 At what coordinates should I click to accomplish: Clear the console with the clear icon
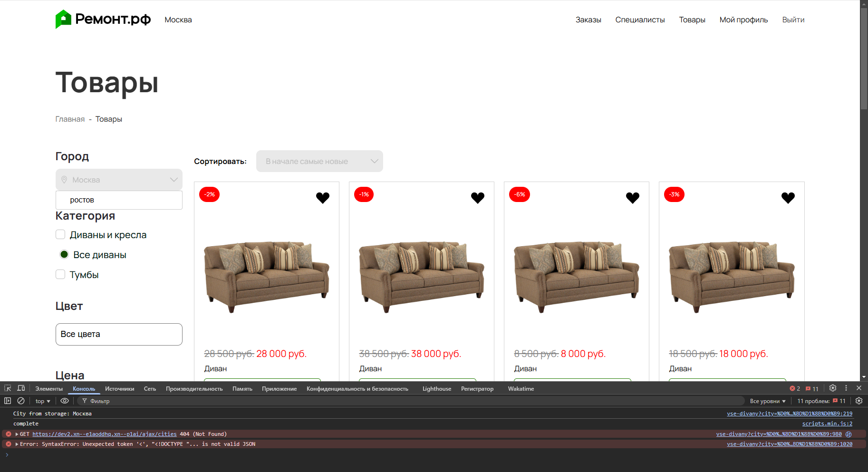tap(21, 401)
